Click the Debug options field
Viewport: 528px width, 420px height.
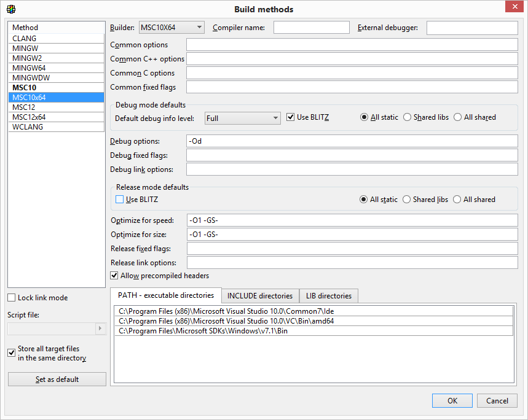[x=352, y=141]
